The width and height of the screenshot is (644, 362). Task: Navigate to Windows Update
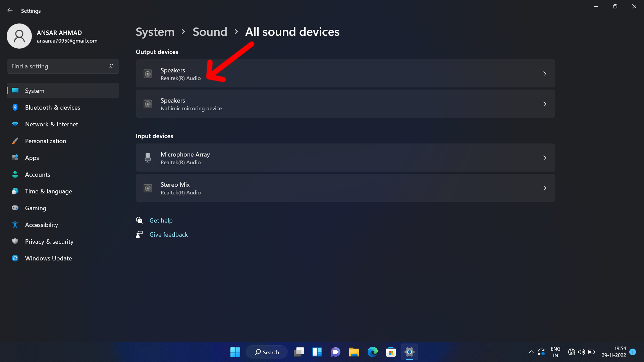pyautogui.click(x=63, y=258)
